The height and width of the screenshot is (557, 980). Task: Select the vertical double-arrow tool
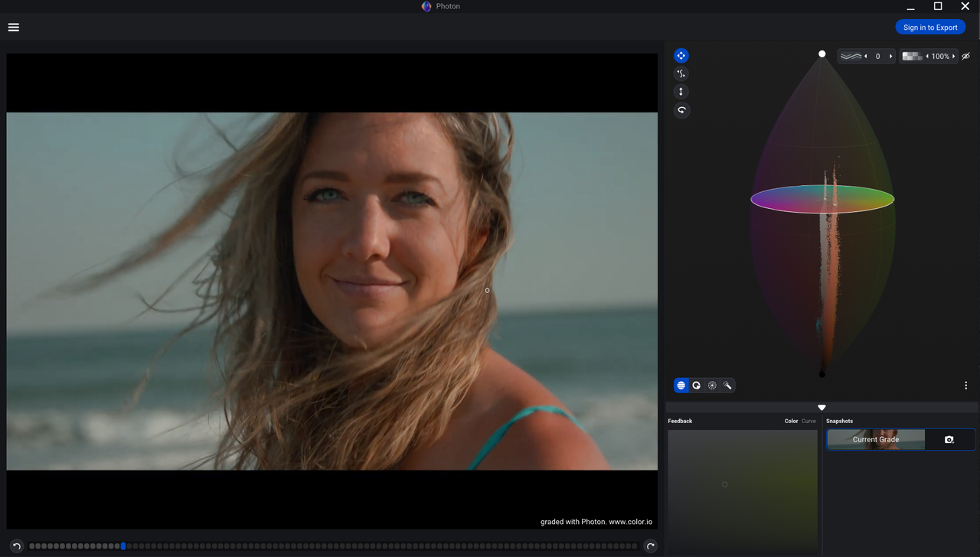tap(681, 92)
